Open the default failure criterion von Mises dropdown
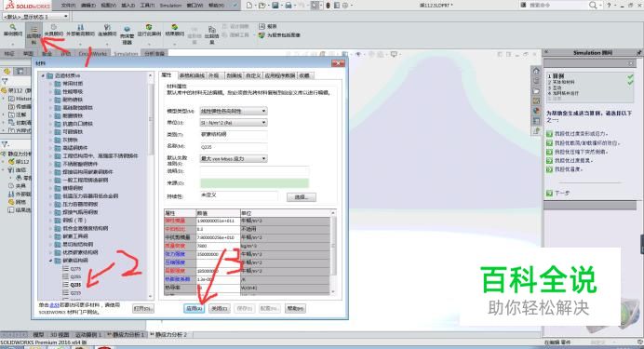644x349 pixels. (x=234, y=158)
